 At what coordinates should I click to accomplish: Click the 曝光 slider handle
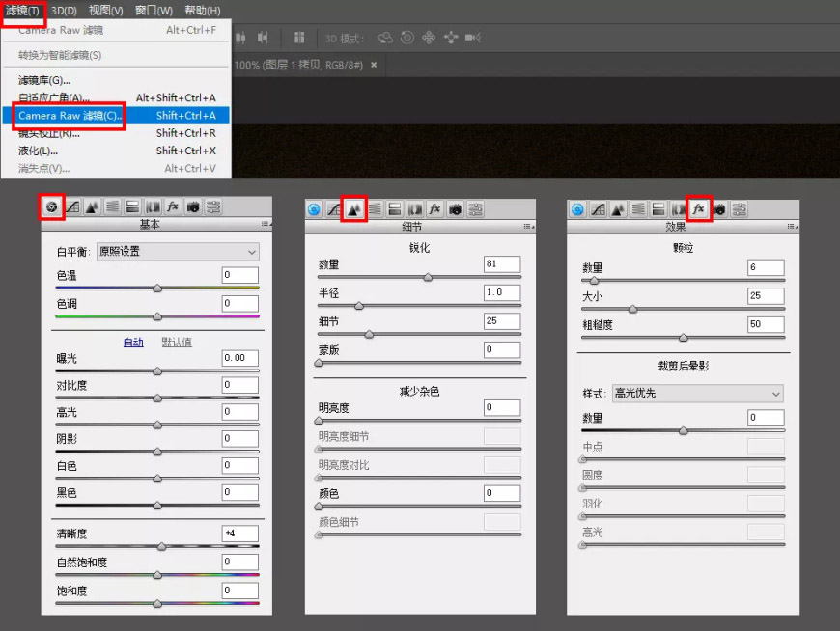click(x=157, y=371)
